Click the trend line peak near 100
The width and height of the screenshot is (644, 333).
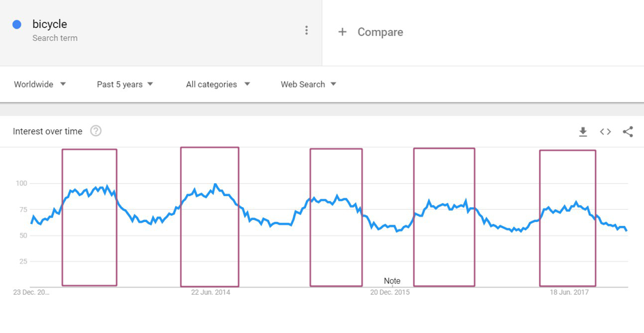click(x=215, y=185)
